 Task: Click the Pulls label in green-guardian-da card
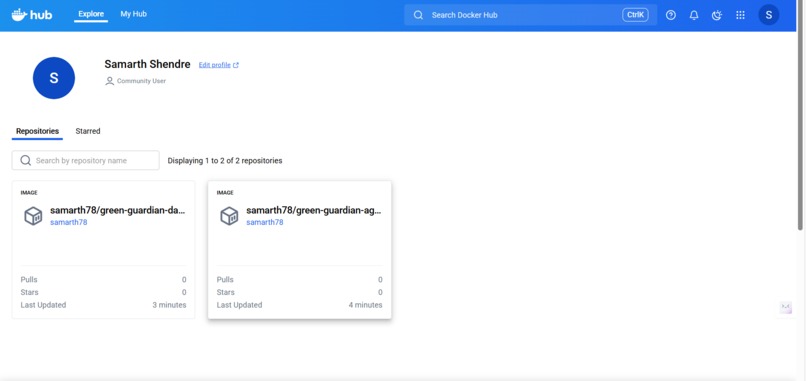(x=29, y=280)
